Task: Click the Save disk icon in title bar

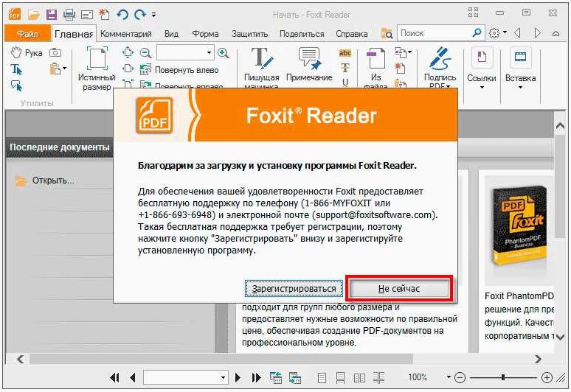Action: click(52, 15)
